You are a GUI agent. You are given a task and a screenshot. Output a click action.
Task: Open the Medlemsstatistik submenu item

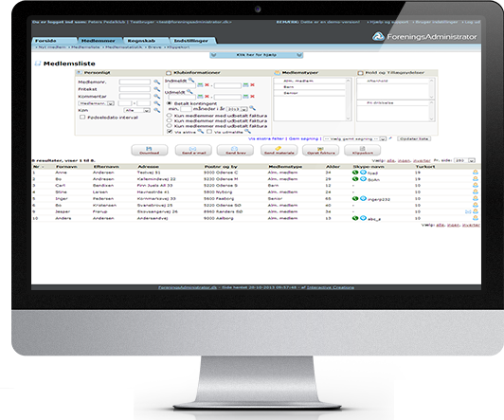coord(124,47)
